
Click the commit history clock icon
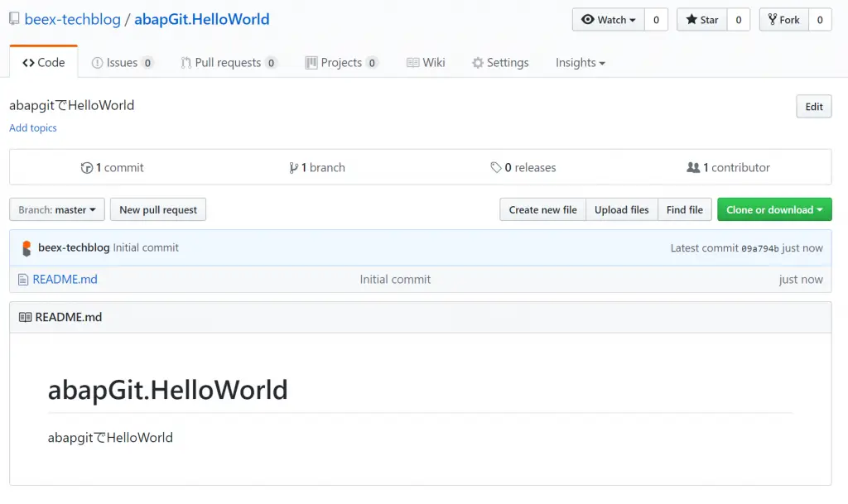86,168
